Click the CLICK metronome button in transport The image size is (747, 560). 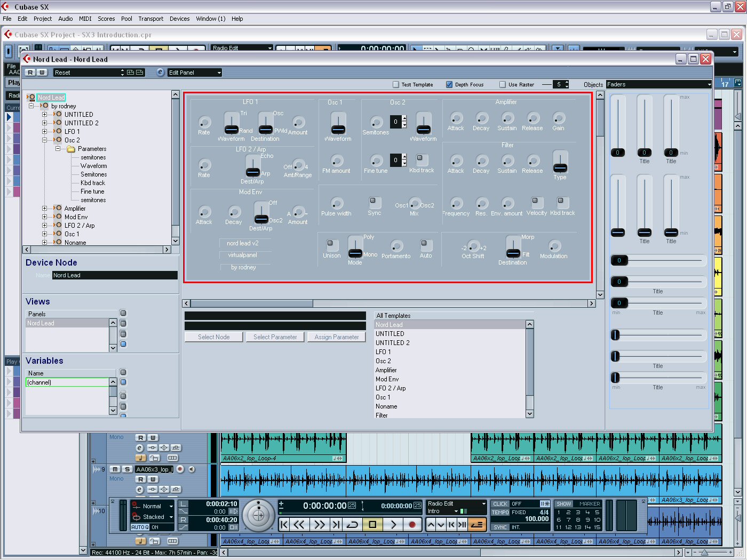500,504
